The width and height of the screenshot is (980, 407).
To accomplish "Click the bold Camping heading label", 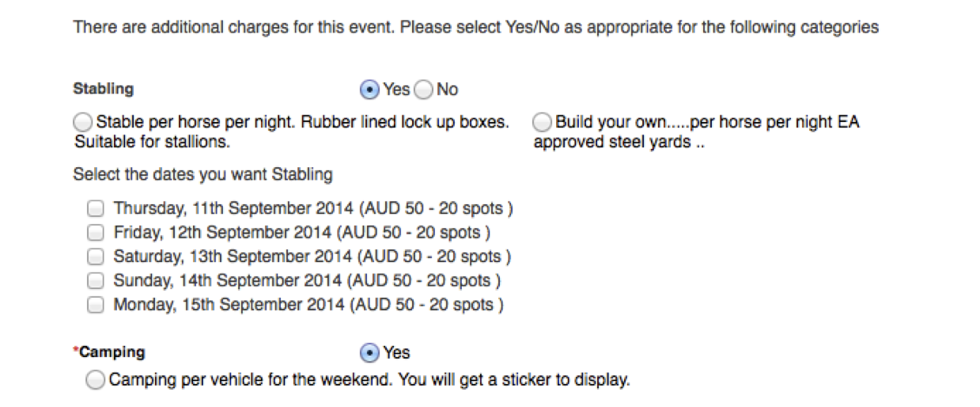I will [x=112, y=352].
